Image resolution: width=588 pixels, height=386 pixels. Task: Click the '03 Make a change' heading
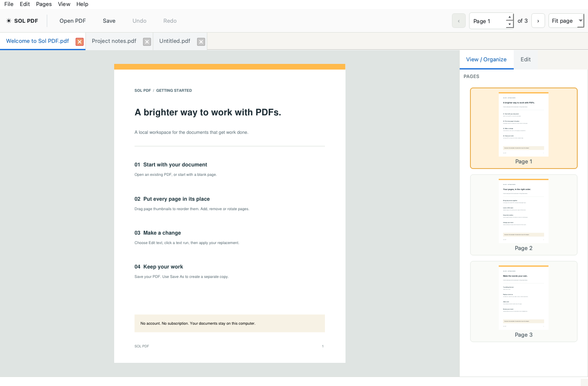pos(158,233)
